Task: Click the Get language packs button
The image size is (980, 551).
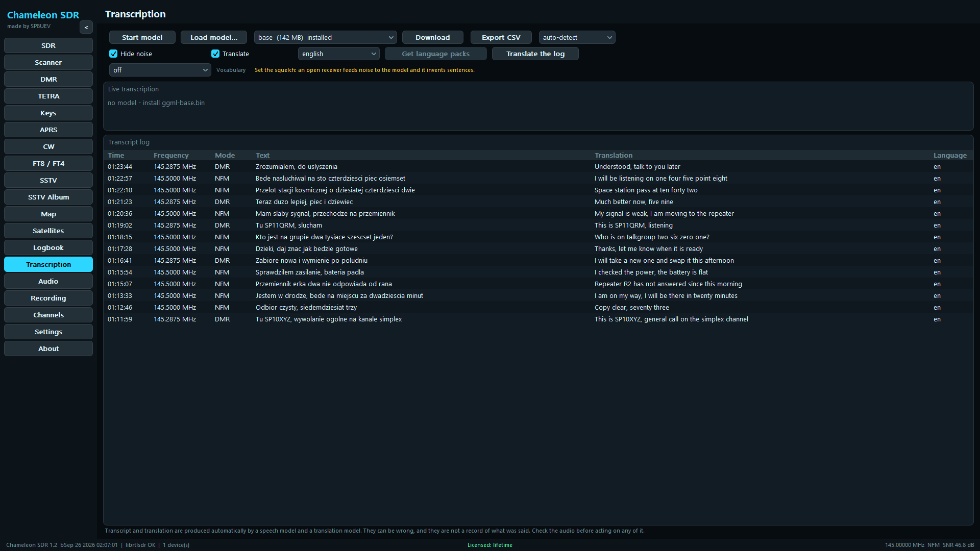Action: pos(436,54)
